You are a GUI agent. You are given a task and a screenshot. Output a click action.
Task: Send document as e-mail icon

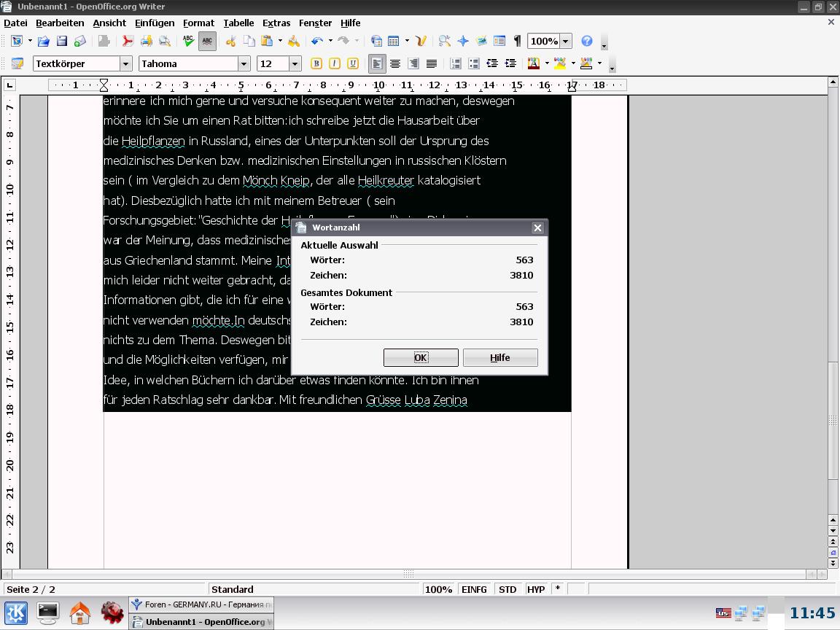pyautogui.click(x=79, y=42)
